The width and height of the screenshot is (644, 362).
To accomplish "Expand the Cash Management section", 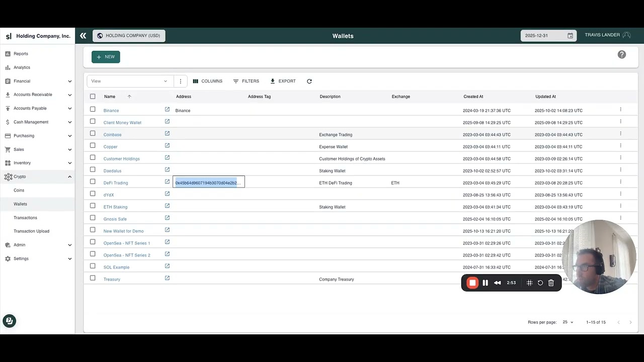I will coord(37,122).
